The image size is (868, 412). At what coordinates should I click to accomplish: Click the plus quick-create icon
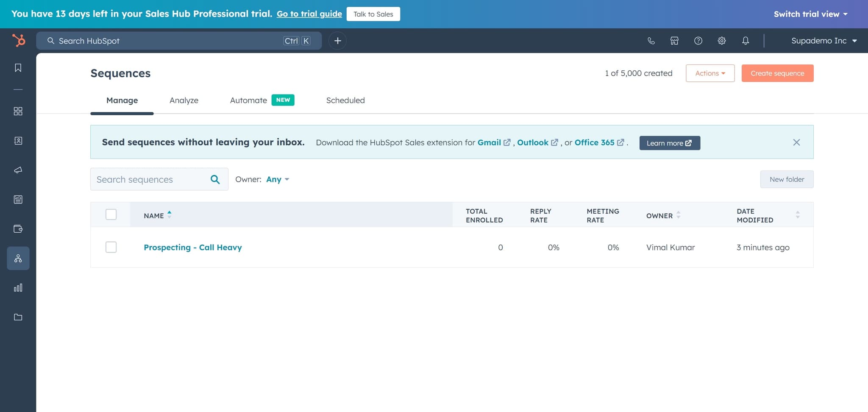(x=337, y=41)
